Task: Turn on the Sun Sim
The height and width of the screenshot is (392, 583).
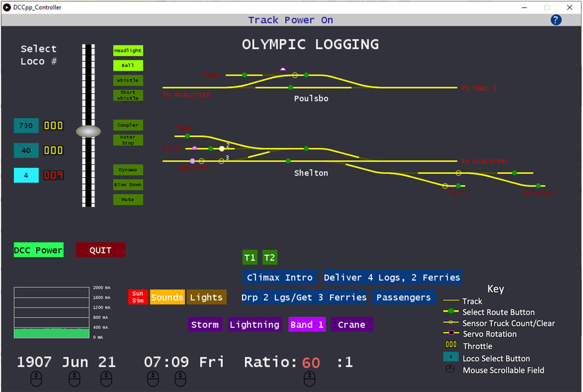Action: tap(138, 297)
